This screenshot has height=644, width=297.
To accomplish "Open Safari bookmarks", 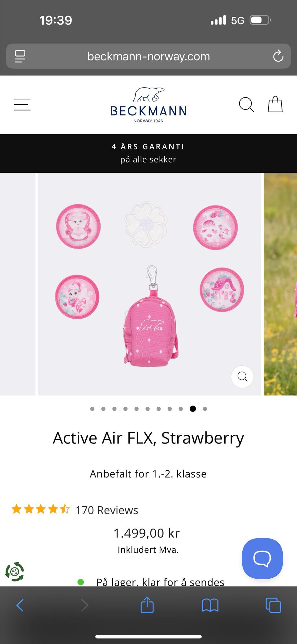I will click(x=210, y=605).
